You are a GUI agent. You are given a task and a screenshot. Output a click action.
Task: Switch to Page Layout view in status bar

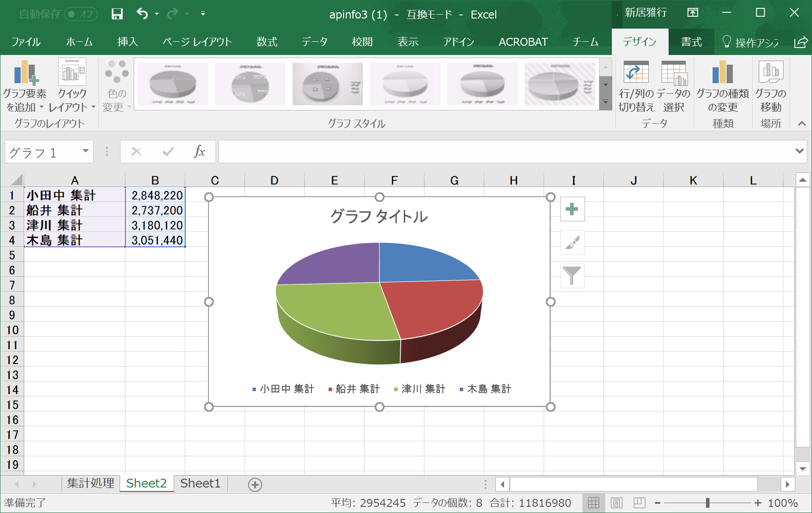point(617,502)
